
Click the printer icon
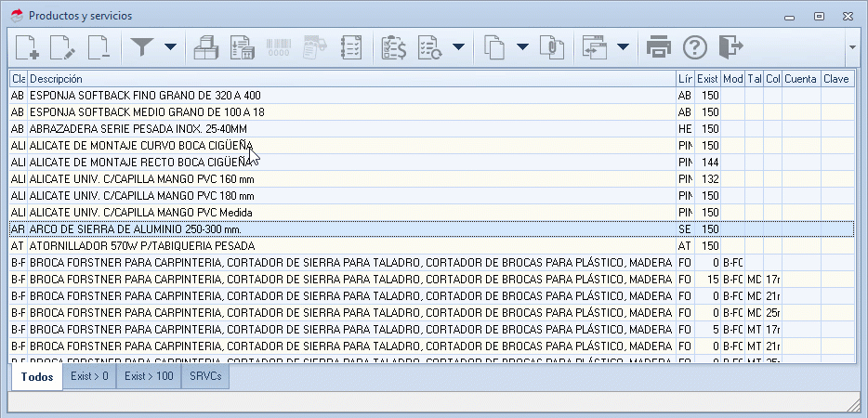[x=659, y=46]
